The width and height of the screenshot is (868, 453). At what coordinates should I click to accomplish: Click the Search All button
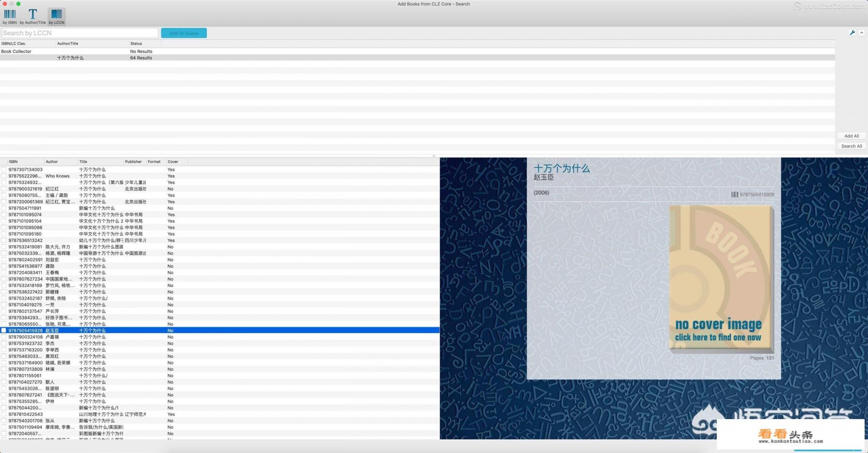coord(851,146)
